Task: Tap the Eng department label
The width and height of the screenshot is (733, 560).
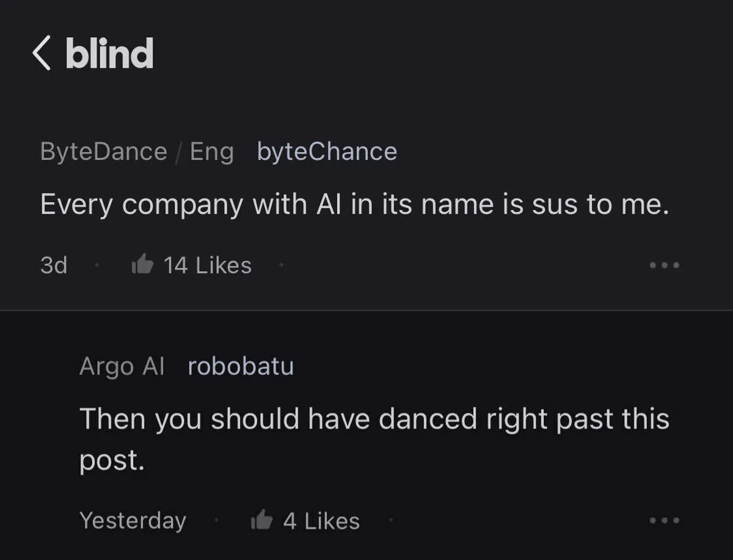Action: tap(211, 151)
